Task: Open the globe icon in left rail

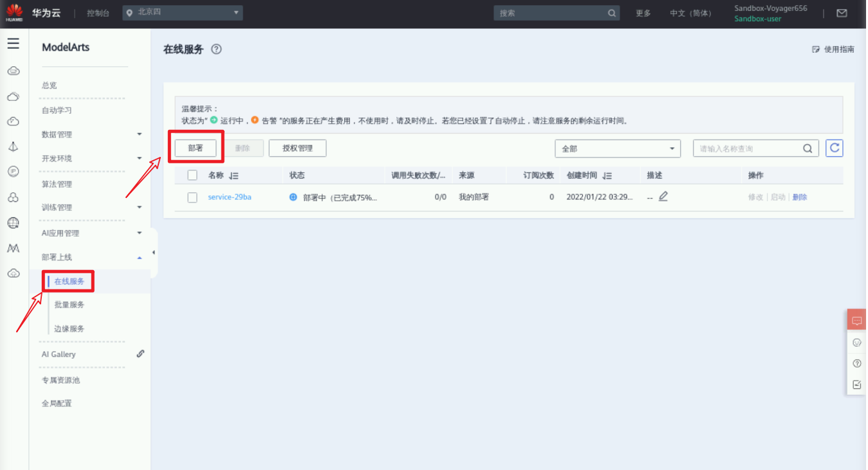Action: pyautogui.click(x=13, y=223)
